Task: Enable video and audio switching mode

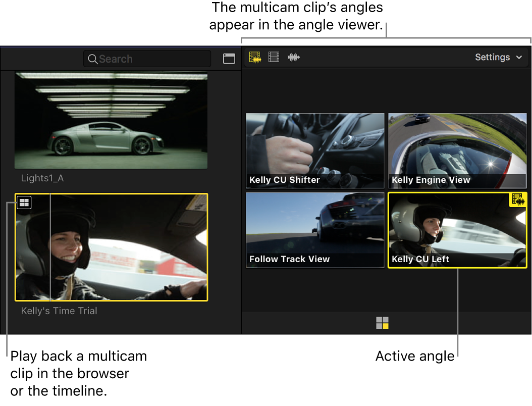Action: coord(255,57)
